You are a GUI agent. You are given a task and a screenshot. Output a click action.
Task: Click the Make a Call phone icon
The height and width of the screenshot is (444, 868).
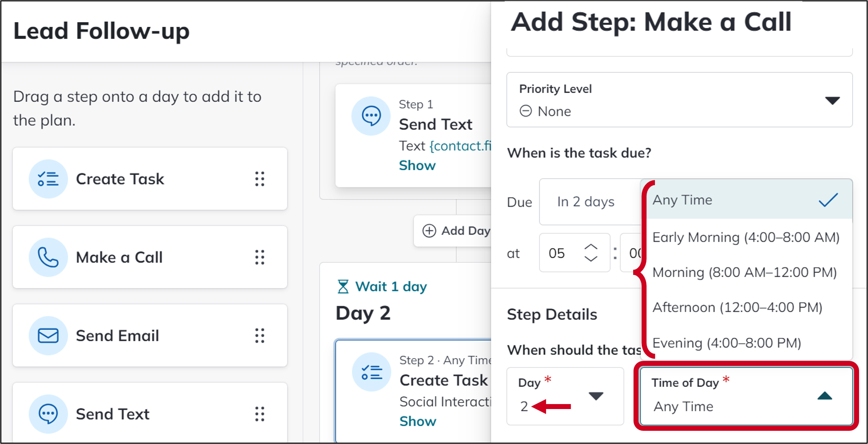coord(48,257)
